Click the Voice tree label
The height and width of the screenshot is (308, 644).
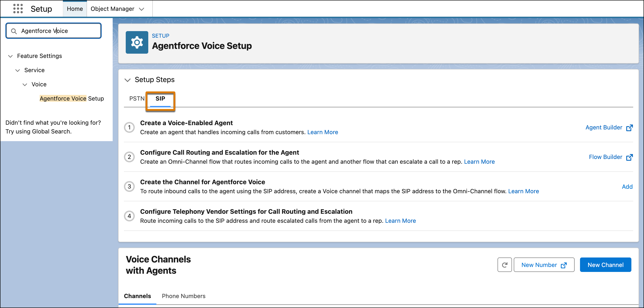[x=39, y=85]
